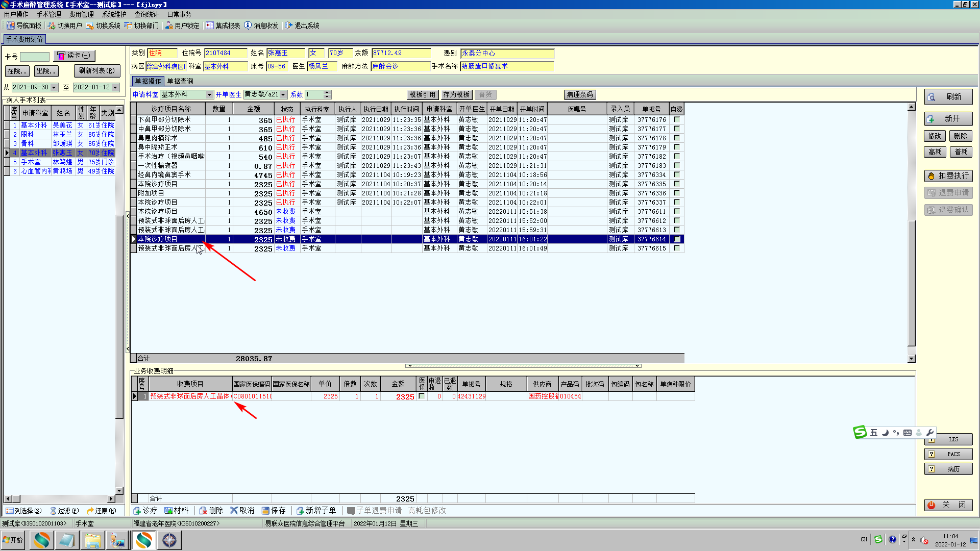Screen dimensions: 980x551
Task: Click the 切换用户 switch user icon
Action: coord(52,26)
